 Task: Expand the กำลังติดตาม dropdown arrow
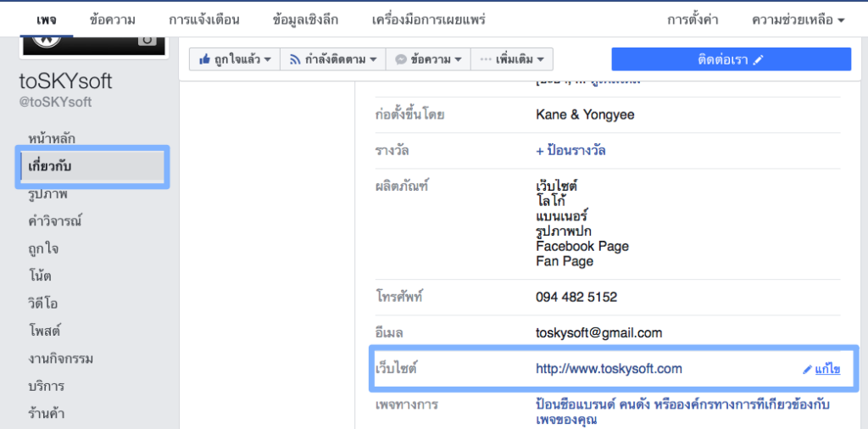coord(373,59)
